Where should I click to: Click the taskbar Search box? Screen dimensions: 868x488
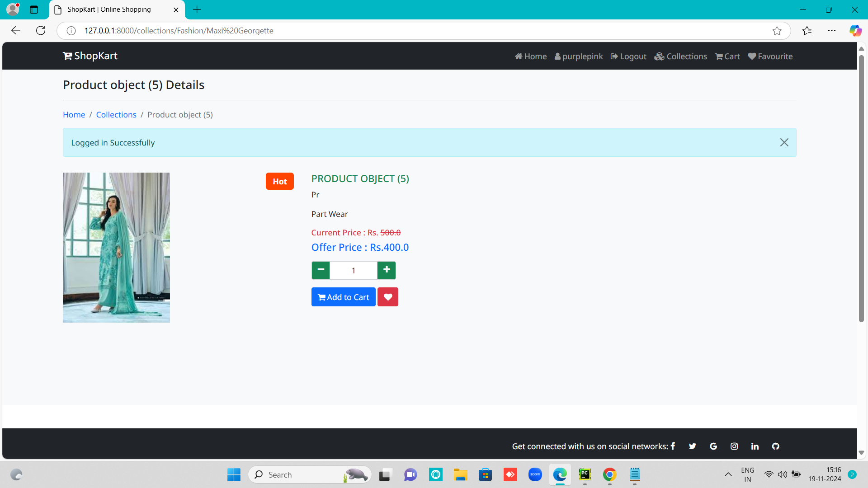310,474
